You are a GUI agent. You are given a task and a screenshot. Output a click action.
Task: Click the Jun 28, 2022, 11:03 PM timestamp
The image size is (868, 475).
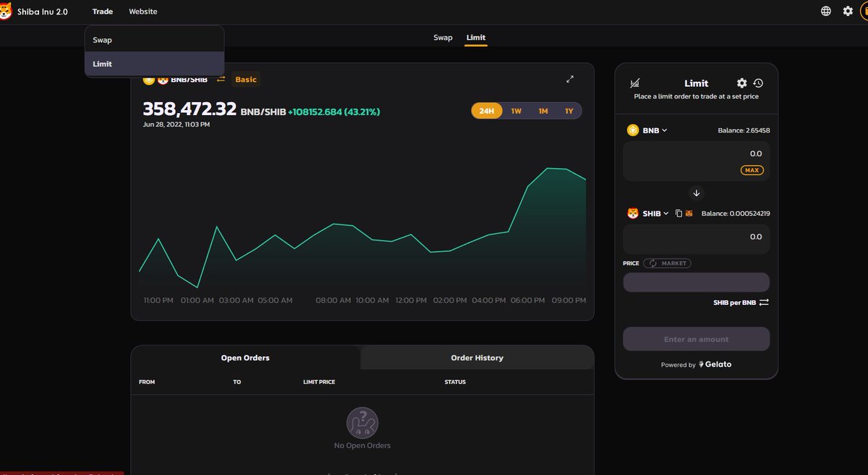tap(176, 125)
